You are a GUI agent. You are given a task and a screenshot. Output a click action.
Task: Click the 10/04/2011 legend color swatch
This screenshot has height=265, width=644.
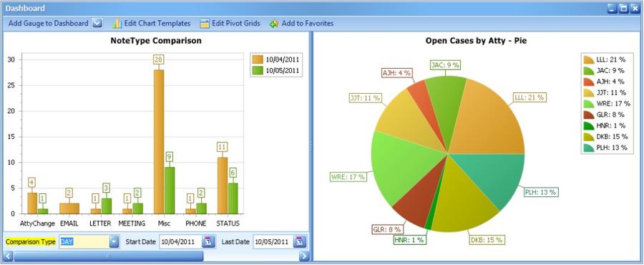(x=258, y=59)
